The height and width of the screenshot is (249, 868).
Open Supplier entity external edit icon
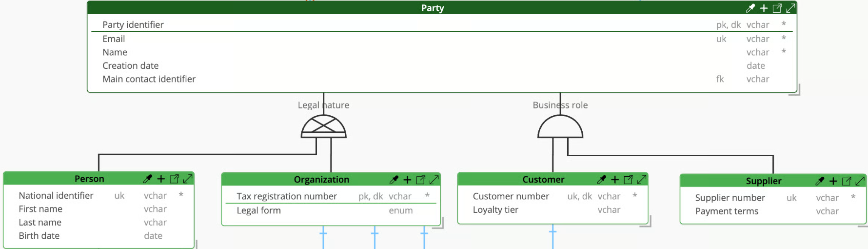(847, 181)
